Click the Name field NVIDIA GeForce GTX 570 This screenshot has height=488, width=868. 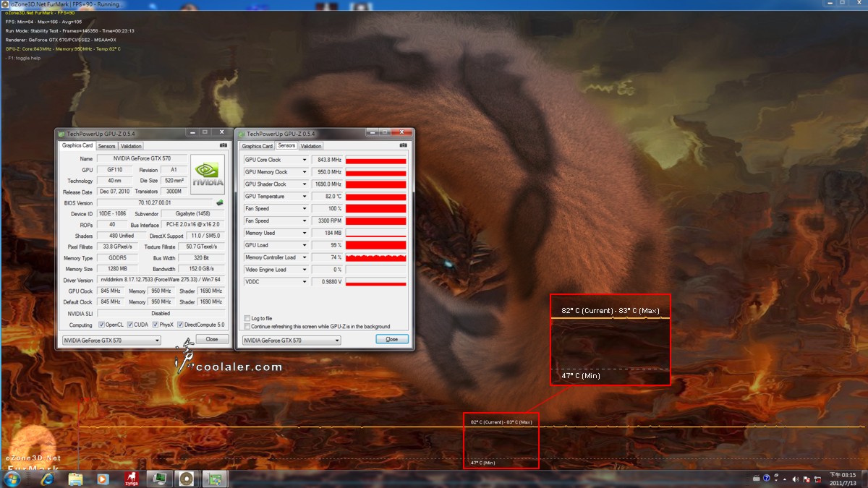[141, 158]
